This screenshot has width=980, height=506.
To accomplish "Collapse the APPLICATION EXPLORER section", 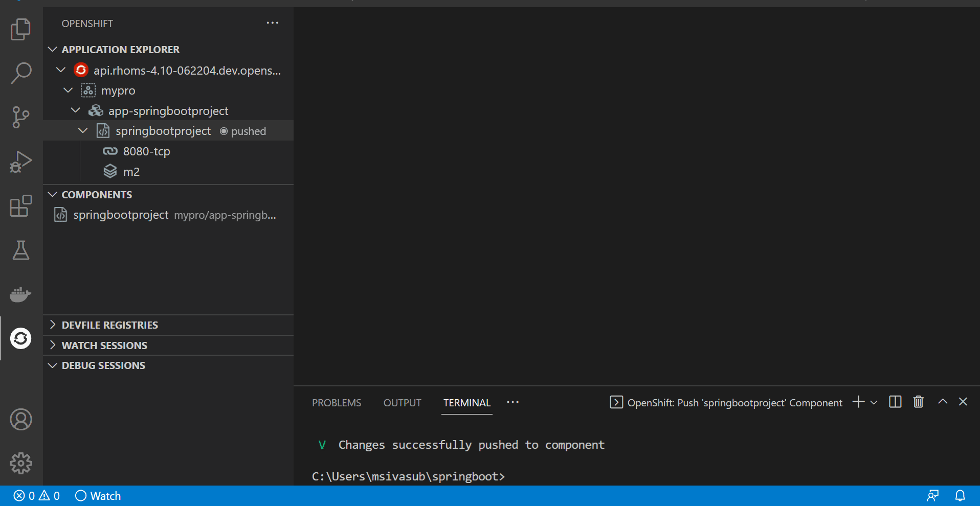I will [52, 50].
